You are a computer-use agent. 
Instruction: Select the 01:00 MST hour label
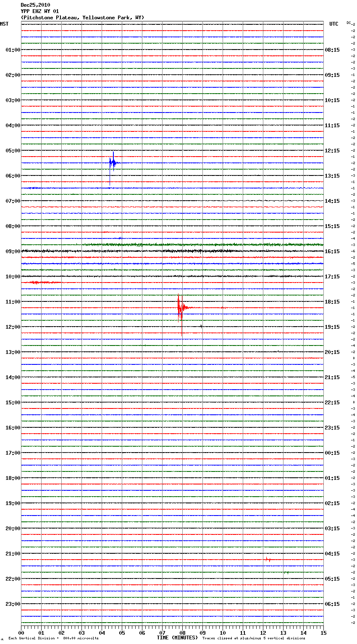(13, 50)
